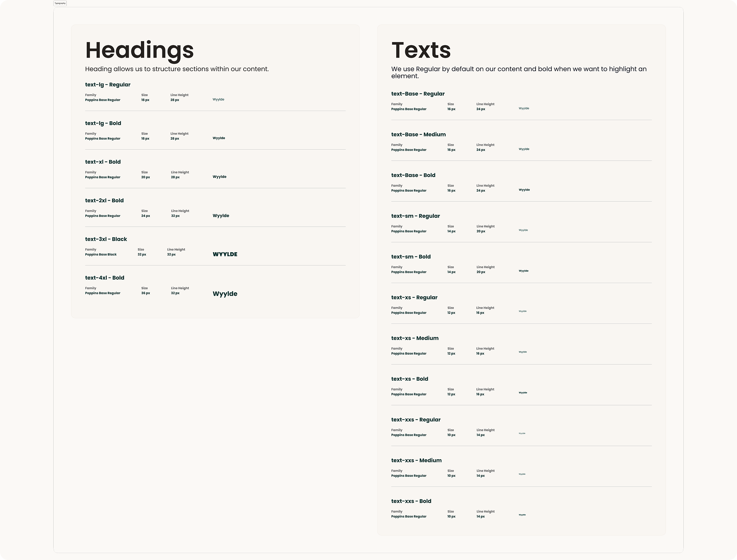Click the WYYLDE black sample text
This screenshot has height=560, width=737.
coord(225,254)
